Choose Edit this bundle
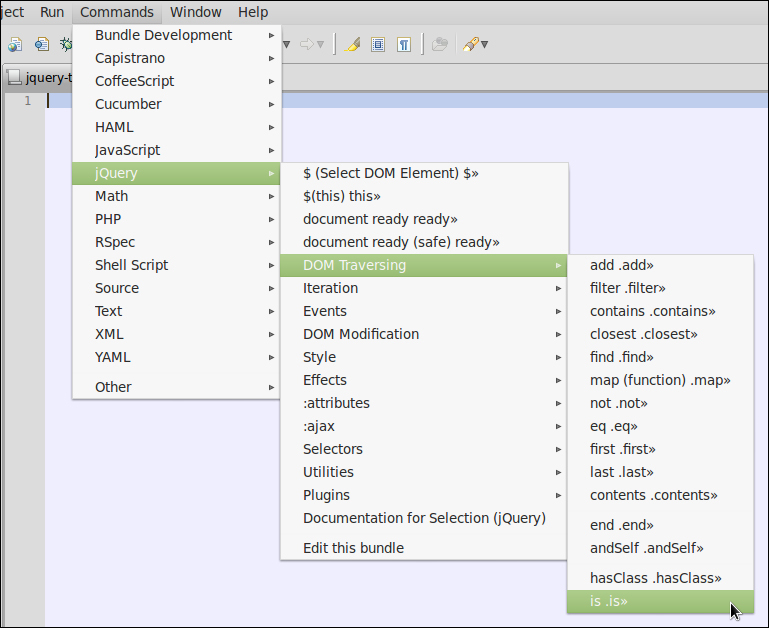The height and width of the screenshot is (628, 769). pyautogui.click(x=424, y=548)
